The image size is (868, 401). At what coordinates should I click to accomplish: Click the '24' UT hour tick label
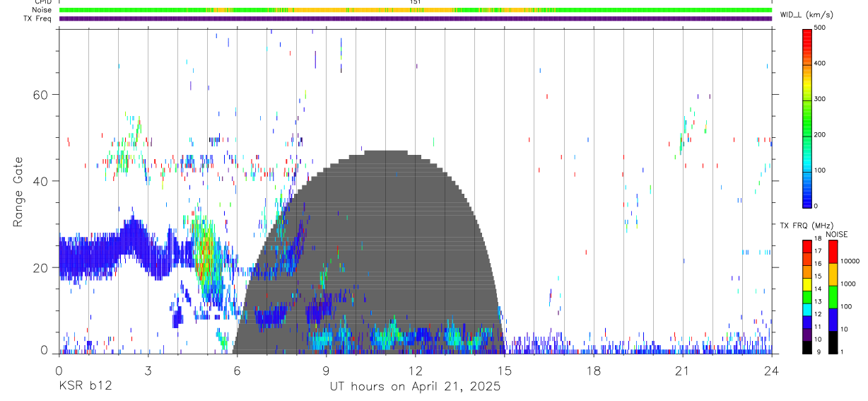[x=771, y=370]
